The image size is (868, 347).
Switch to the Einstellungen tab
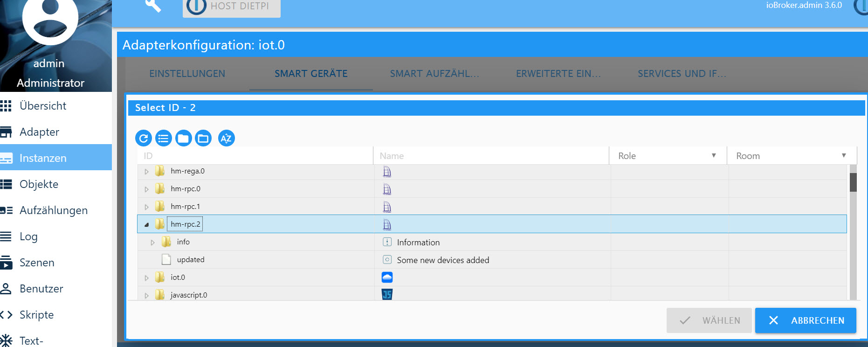tap(187, 74)
